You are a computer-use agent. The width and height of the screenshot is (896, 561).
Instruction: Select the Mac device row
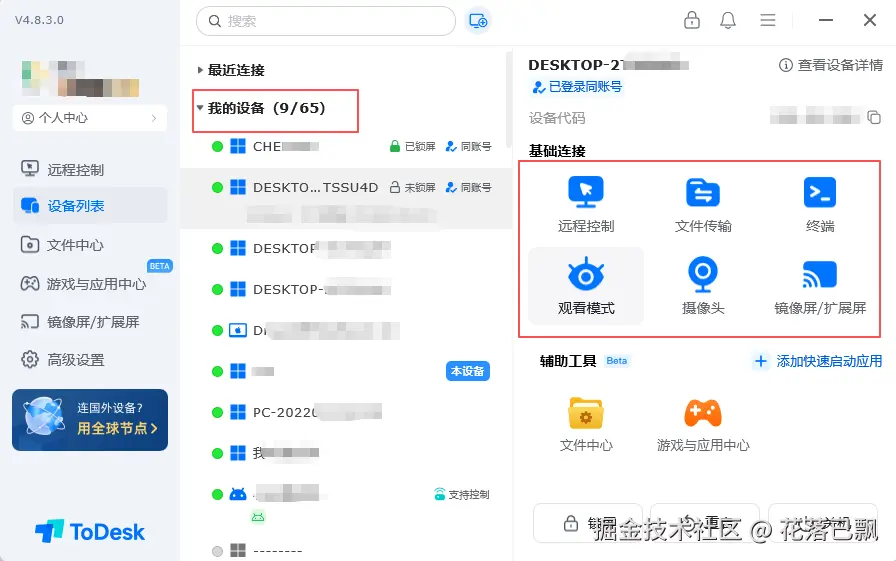tap(346, 330)
